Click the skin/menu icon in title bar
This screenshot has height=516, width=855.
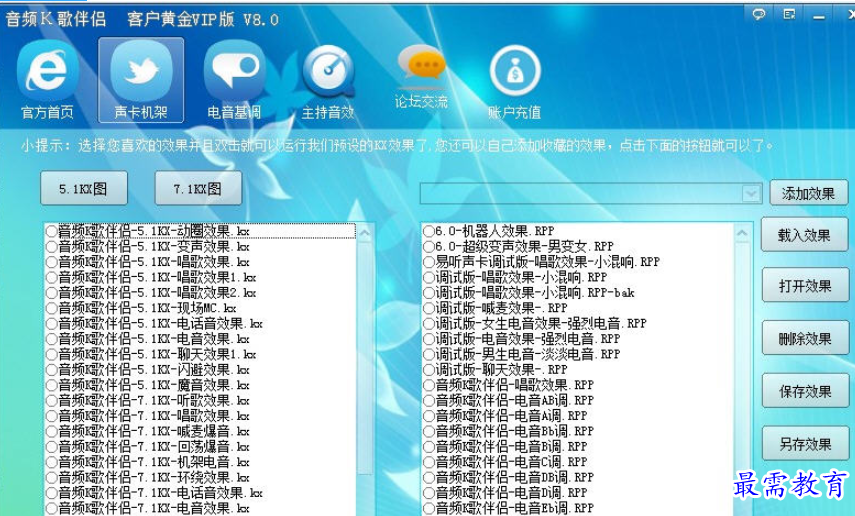pos(788,15)
